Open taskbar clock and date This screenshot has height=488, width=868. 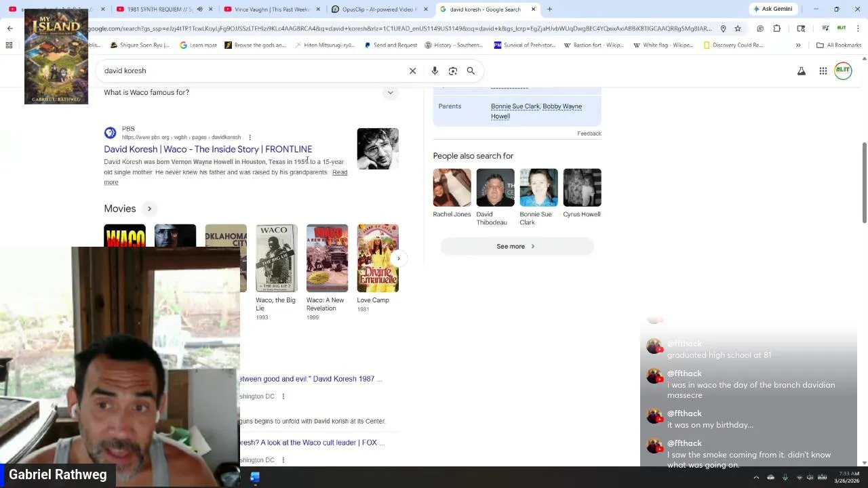tap(846, 477)
